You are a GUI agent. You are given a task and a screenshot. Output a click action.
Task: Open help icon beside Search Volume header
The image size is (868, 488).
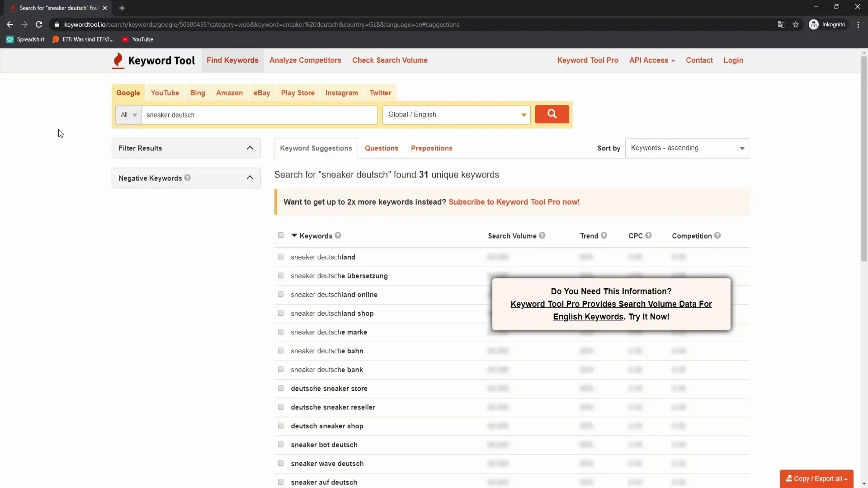click(x=542, y=235)
